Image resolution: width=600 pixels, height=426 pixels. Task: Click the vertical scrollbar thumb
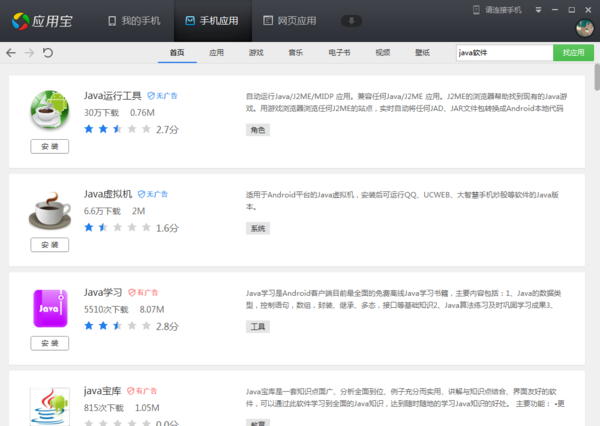click(x=597, y=77)
